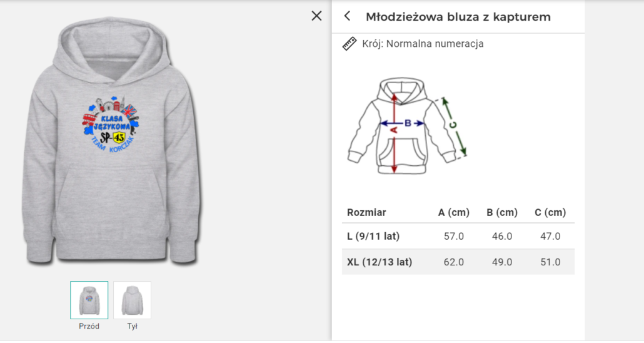The image size is (644, 343).
Task: Click the large grey hoodie preview
Action: pos(113,188)
